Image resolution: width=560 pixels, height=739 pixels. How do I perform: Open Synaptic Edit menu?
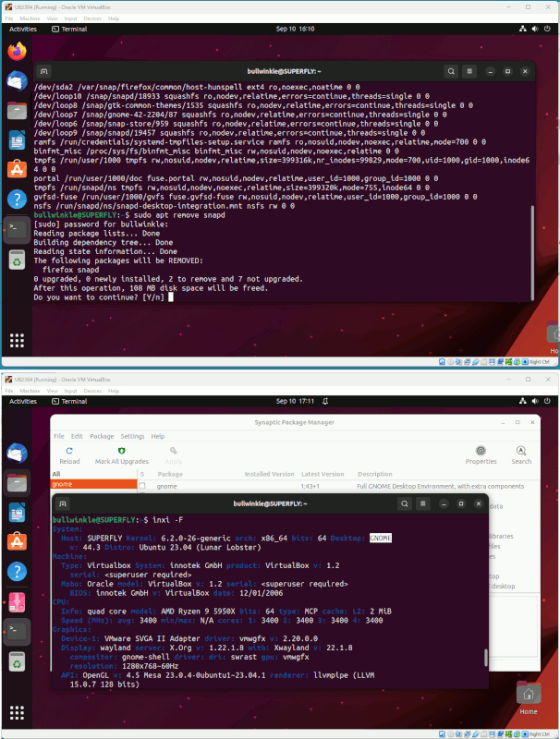click(x=77, y=436)
